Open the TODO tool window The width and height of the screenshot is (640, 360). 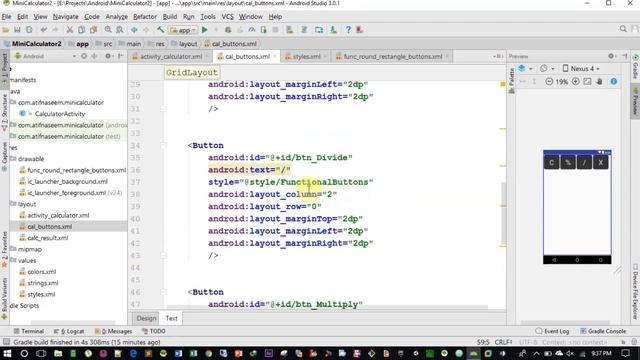[153, 331]
